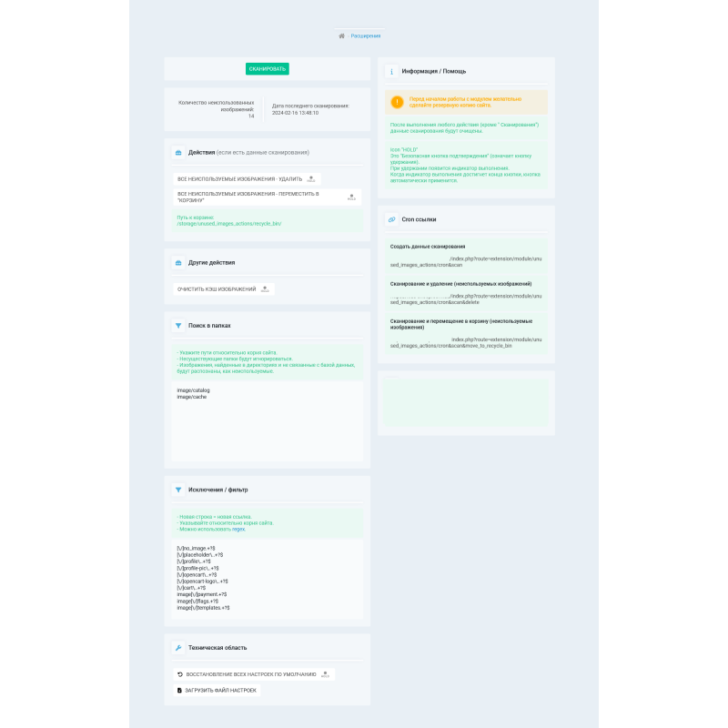
Task: Open the Расширения breadcrumb link
Action: click(x=366, y=35)
